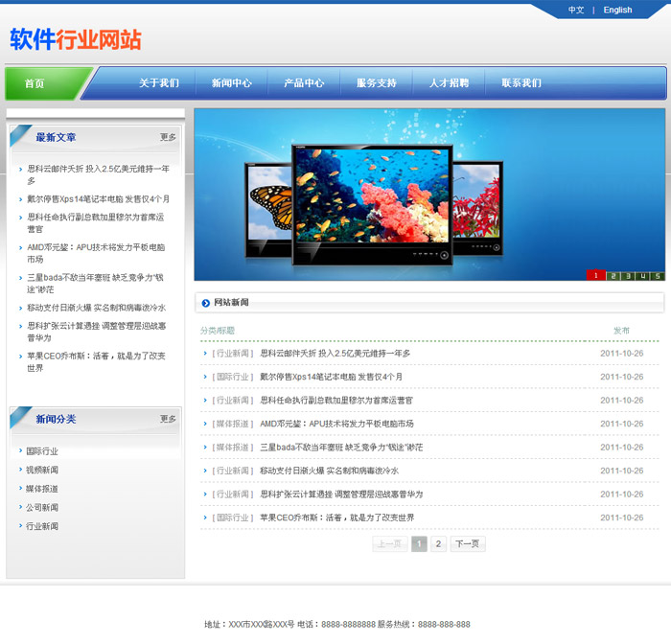
Task: Select banner slide number 3
Action: pos(627,276)
